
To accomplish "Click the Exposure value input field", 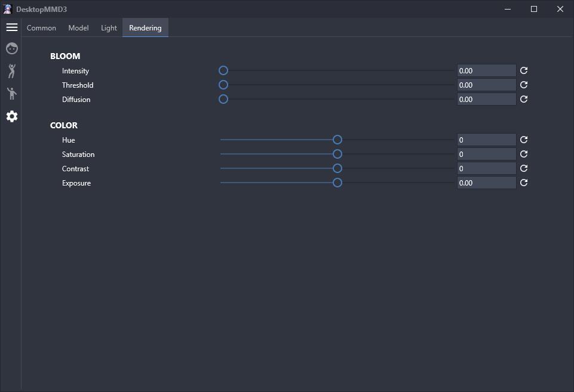I will 487,183.
